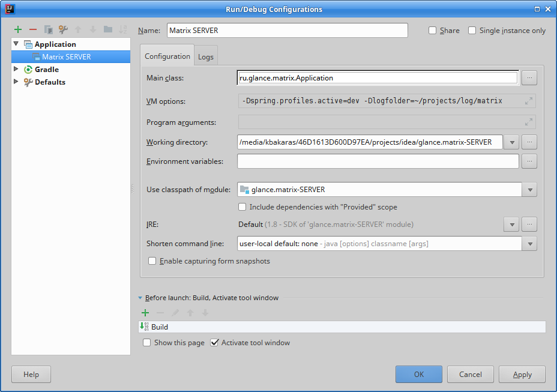
Task: Open Shorten command line dropdown
Action: (x=529, y=244)
